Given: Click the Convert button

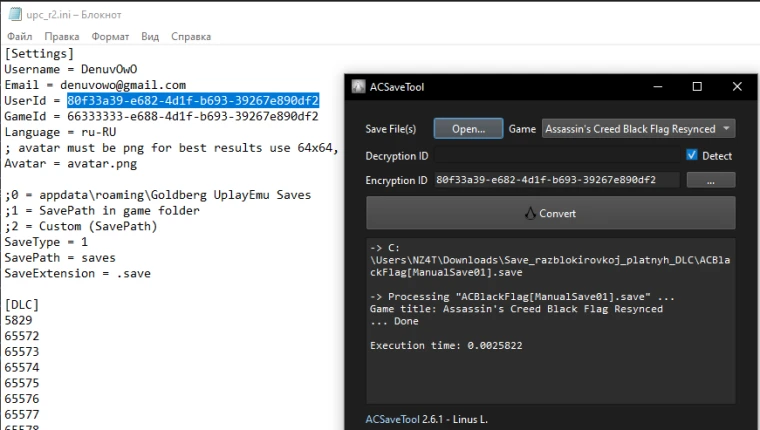Looking at the screenshot, I should (x=551, y=213).
